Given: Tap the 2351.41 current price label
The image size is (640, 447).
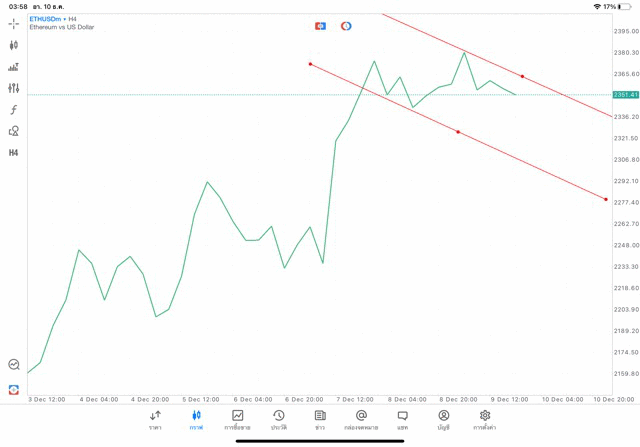Looking at the screenshot, I should tap(625, 95).
